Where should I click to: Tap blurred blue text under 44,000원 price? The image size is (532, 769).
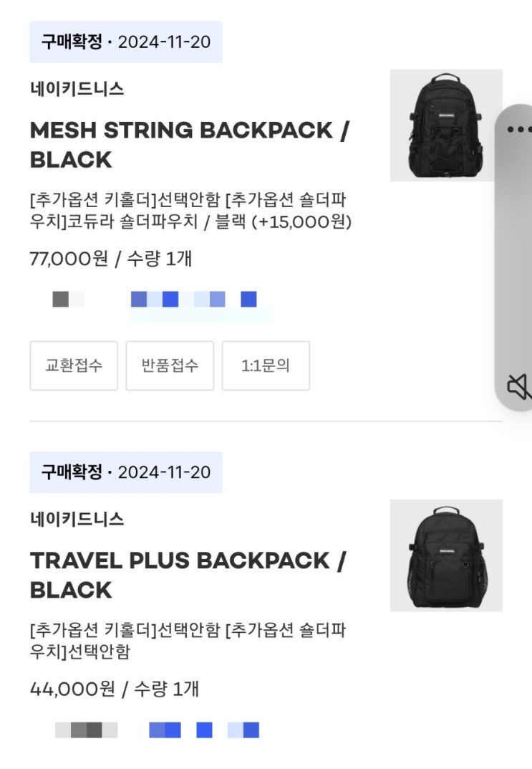[204, 730]
